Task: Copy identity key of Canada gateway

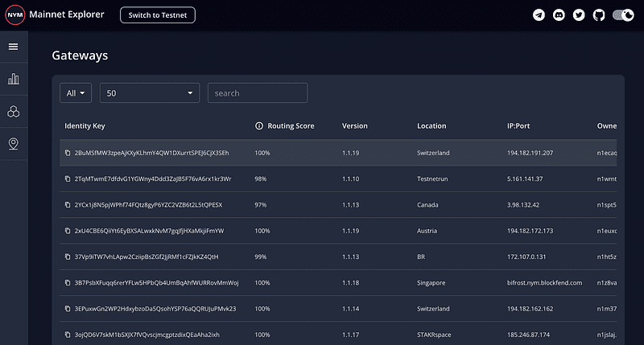Action: point(68,205)
